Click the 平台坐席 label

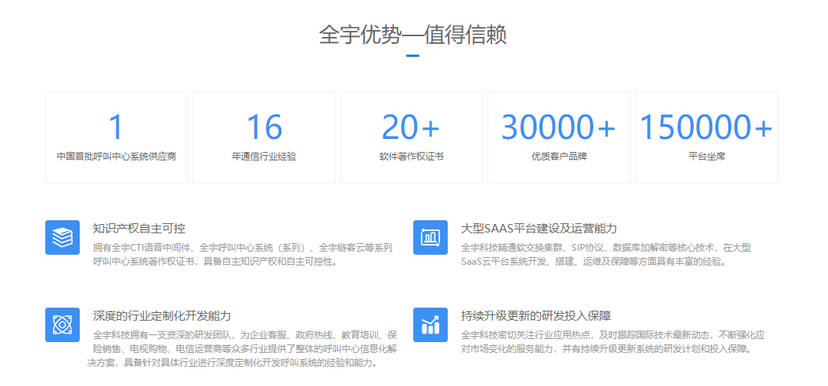(x=707, y=157)
